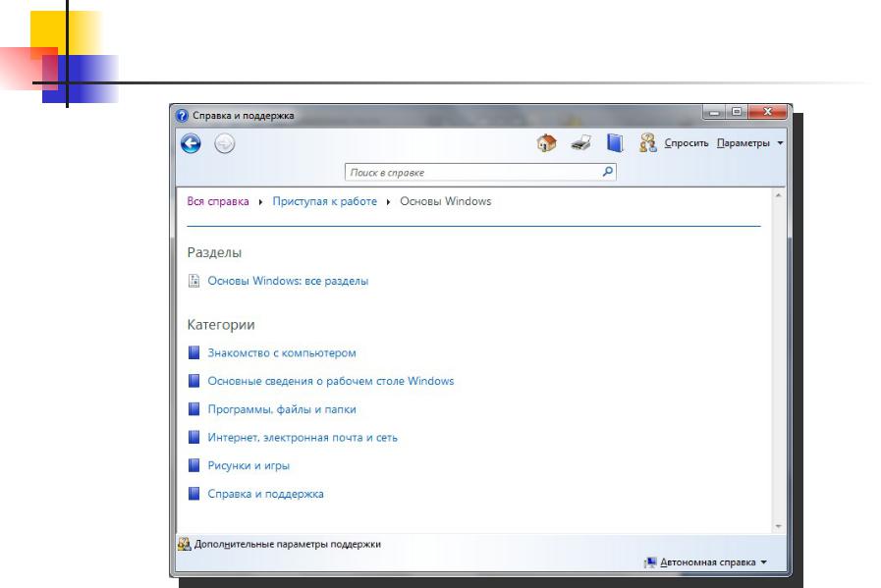881x588 pixels.
Task: Click book icon beside Знакомство с компьютером
Action: 193,352
